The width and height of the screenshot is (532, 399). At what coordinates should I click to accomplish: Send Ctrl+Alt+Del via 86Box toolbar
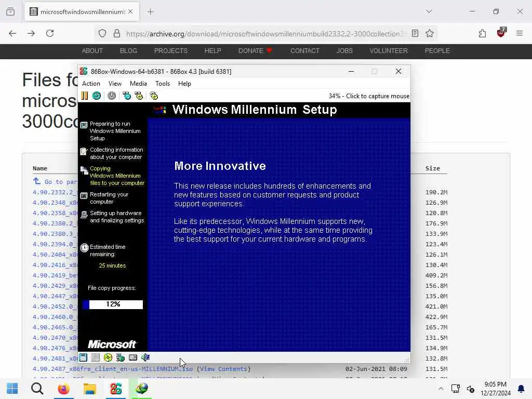pyautogui.click(x=127, y=96)
